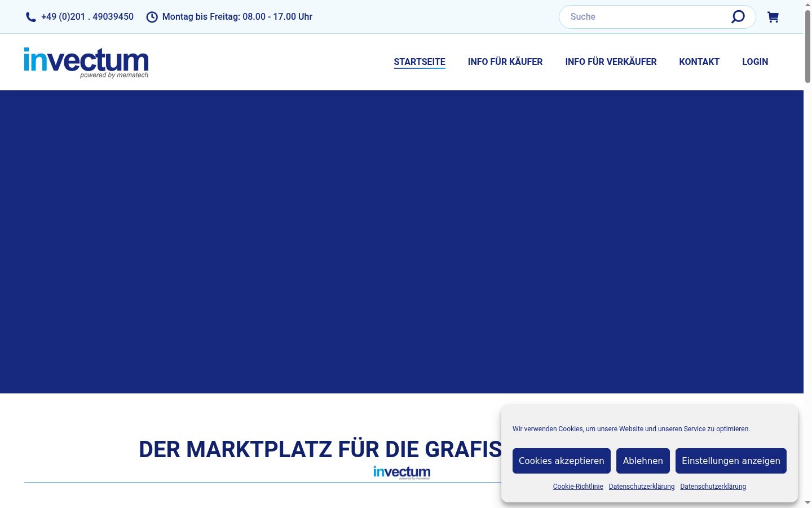Viewport: 812px width, 508px height.
Task: Open the shopping cart icon
Action: tap(773, 17)
